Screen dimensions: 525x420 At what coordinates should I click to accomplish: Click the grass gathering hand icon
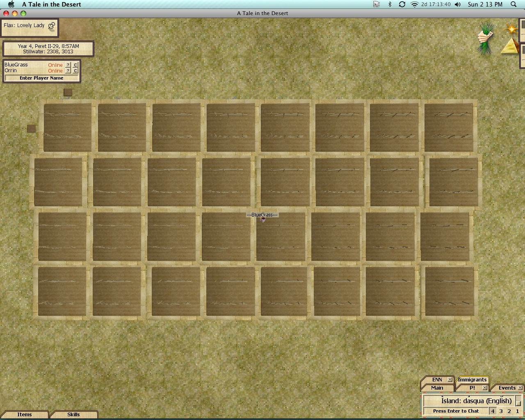point(486,38)
